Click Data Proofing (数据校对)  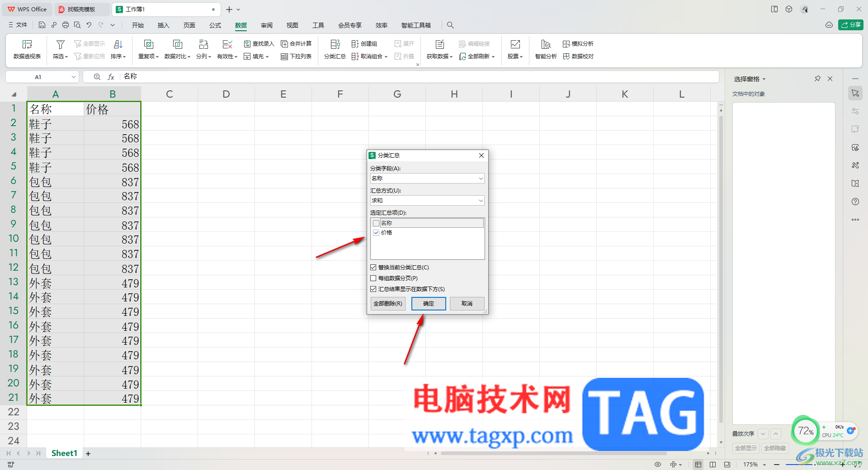point(578,56)
